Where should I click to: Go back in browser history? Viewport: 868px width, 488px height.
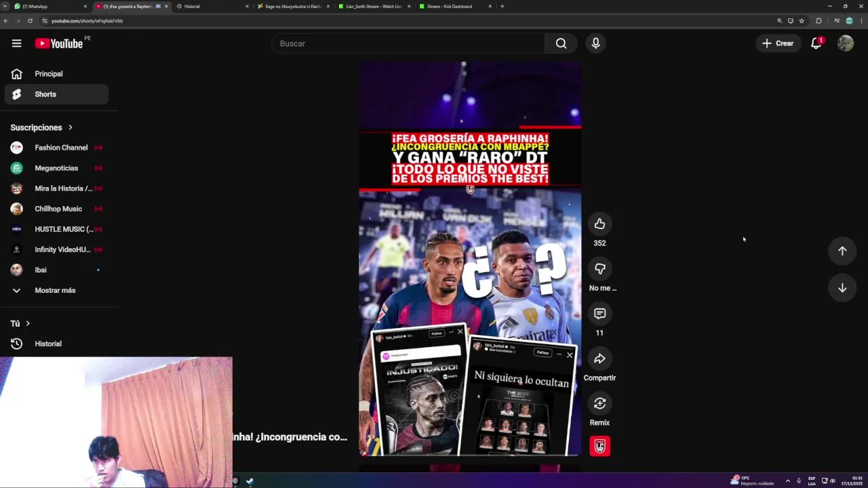(5, 21)
